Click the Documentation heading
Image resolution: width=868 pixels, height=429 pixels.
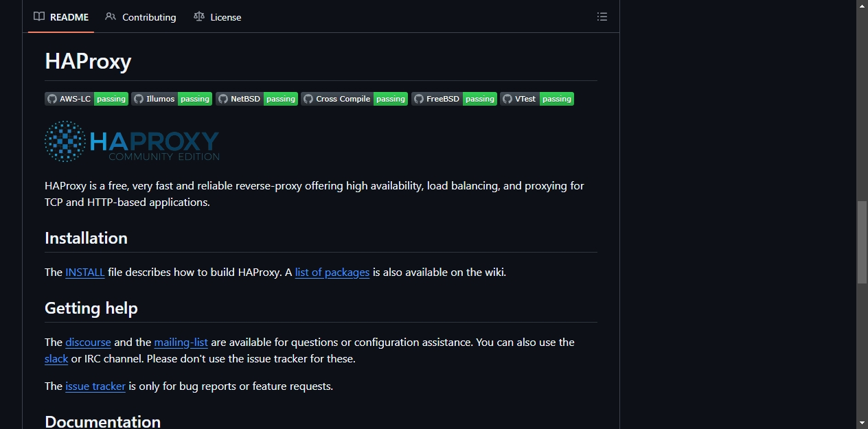click(102, 421)
